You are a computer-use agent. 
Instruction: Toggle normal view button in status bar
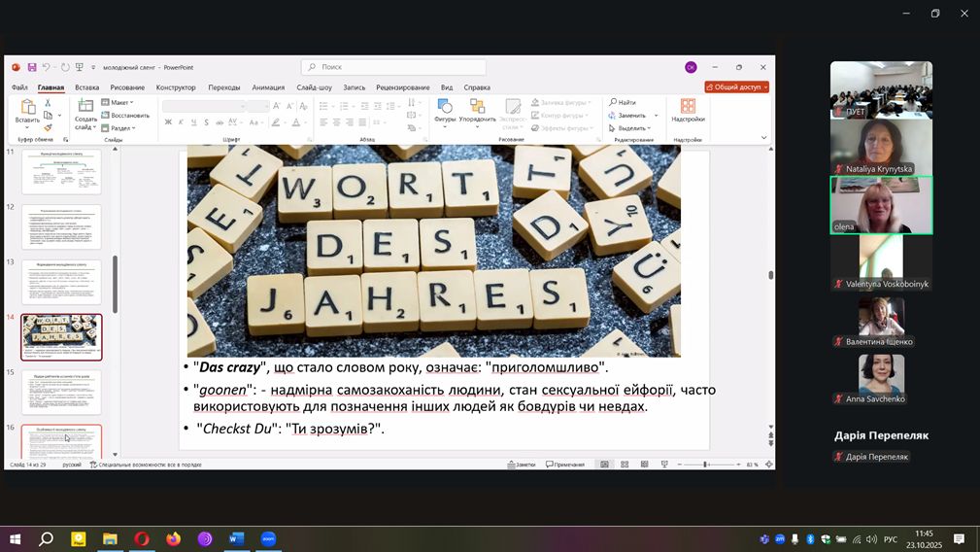click(x=604, y=465)
